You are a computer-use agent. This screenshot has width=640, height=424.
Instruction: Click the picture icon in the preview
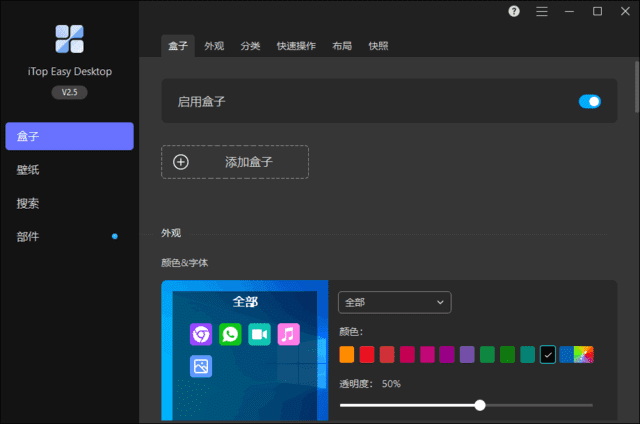click(x=200, y=367)
